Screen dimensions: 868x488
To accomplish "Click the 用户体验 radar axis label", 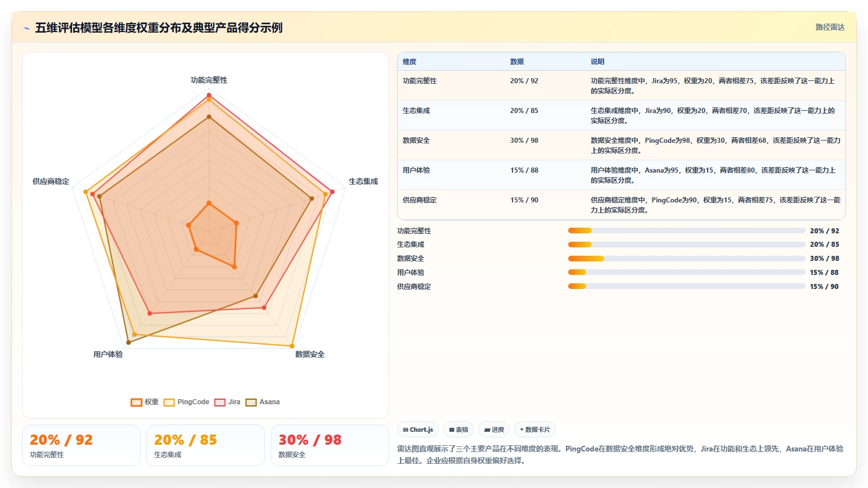I will (x=108, y=355).
